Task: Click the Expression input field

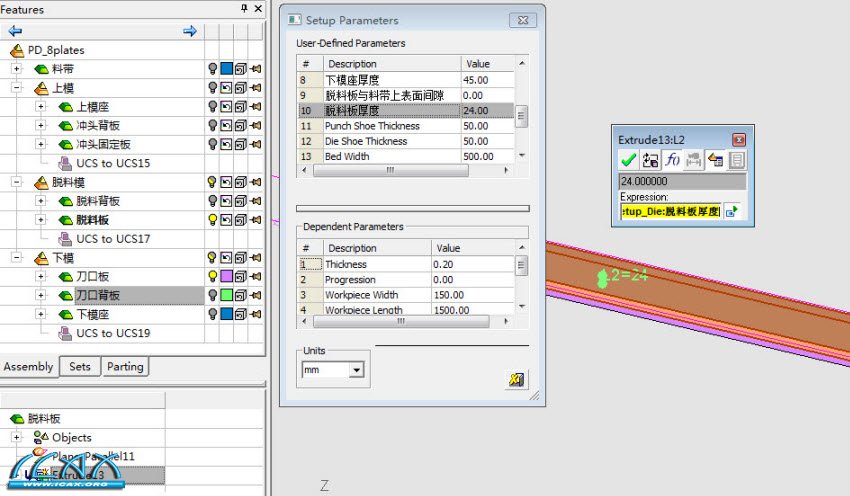Action: click(x=670, y=211)
